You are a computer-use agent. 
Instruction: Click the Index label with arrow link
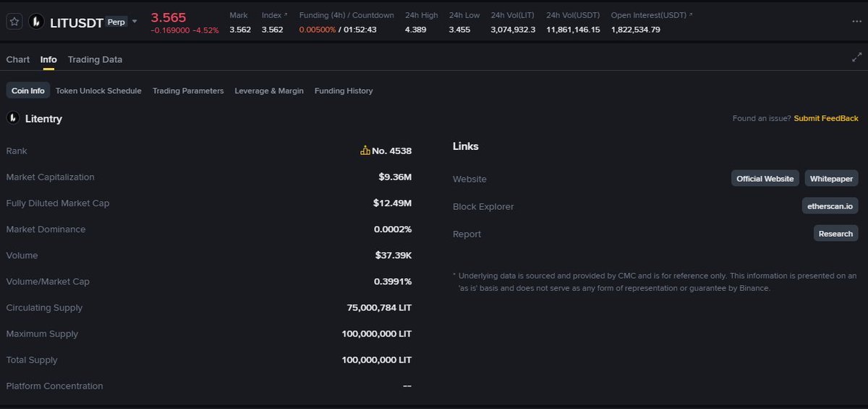click(274, 15)
